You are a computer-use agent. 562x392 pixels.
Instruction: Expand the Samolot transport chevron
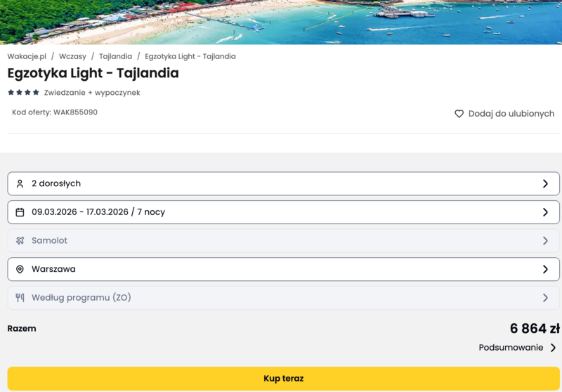tap(545, 241)
